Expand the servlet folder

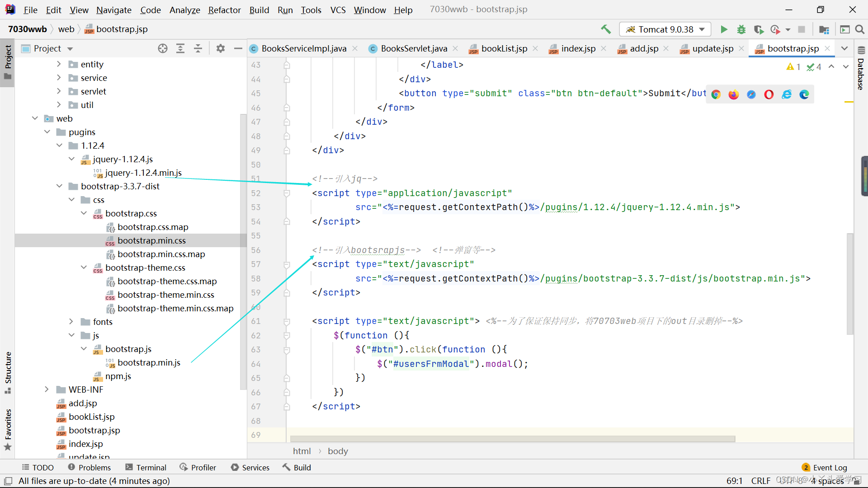pos(59,91)
